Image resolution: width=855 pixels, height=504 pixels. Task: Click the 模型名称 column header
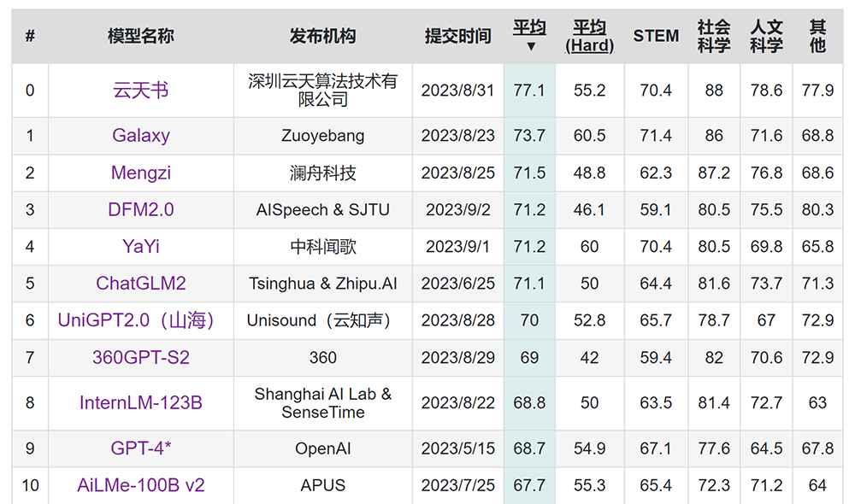(x=141, y=36)
